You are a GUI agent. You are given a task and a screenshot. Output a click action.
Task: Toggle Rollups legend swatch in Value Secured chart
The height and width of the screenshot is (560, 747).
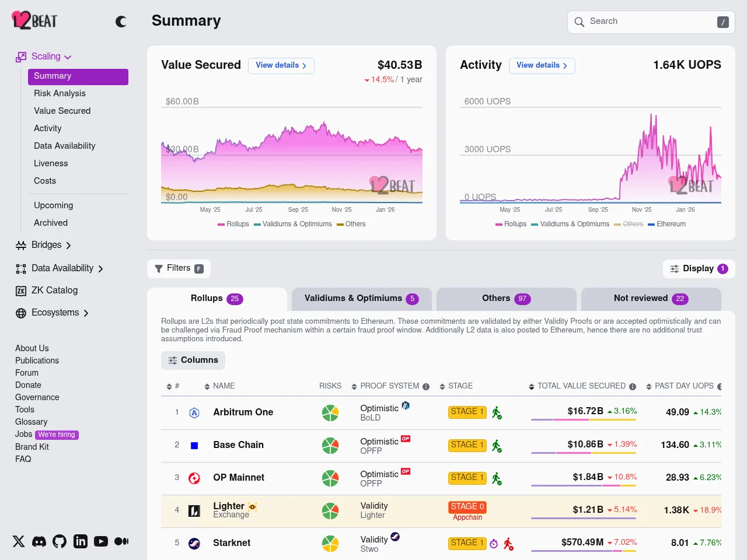click(222, 224)
